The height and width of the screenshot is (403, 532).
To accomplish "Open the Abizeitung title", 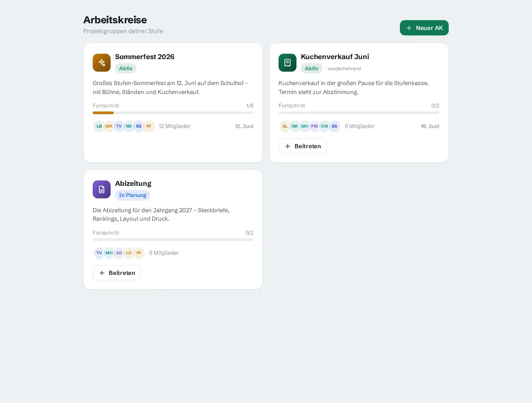I will click(x=133, y=184).
